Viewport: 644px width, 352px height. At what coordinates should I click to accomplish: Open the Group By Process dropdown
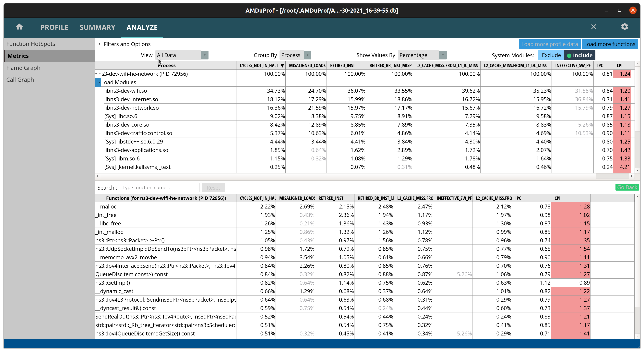(307, 55)
